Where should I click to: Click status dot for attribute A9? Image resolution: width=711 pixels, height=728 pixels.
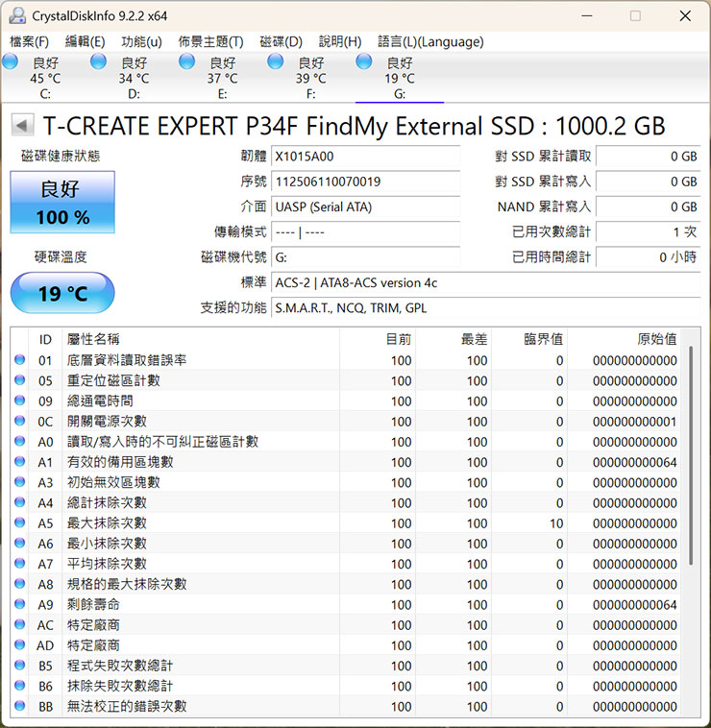(x=19, y=604)
